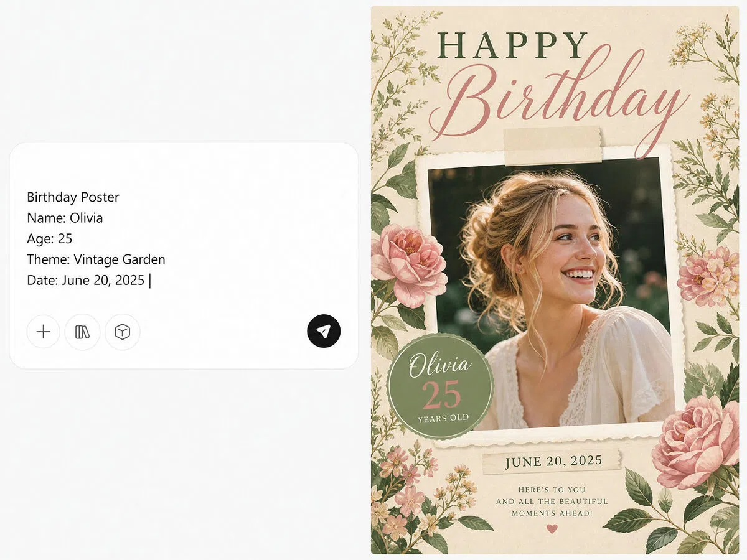Click the 'JUNE 20, 2025' label on poster
This screenshot has height=560, width=747.
(553, 462)
